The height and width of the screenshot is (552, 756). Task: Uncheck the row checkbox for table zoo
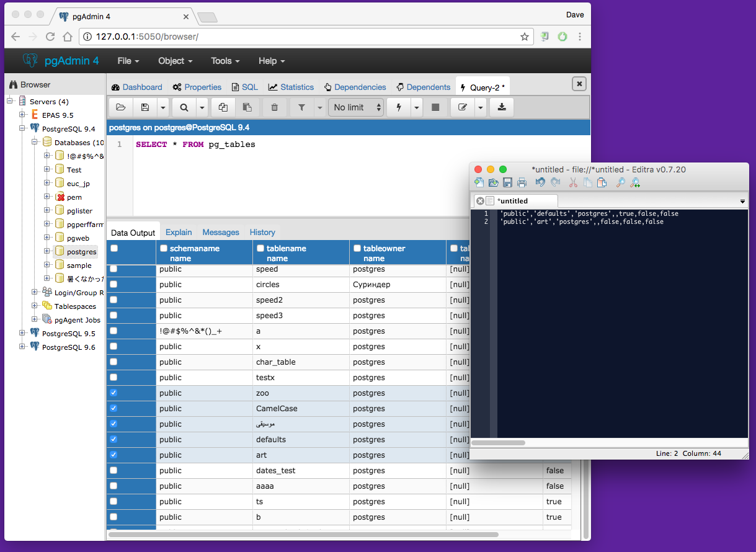tap(113, 393)
